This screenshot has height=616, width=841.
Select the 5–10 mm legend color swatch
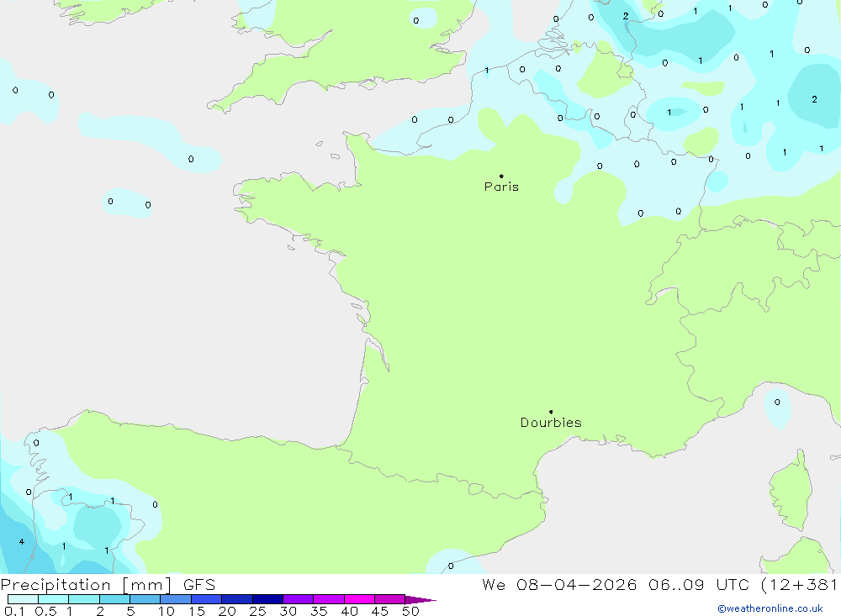[x=145, y=599]
